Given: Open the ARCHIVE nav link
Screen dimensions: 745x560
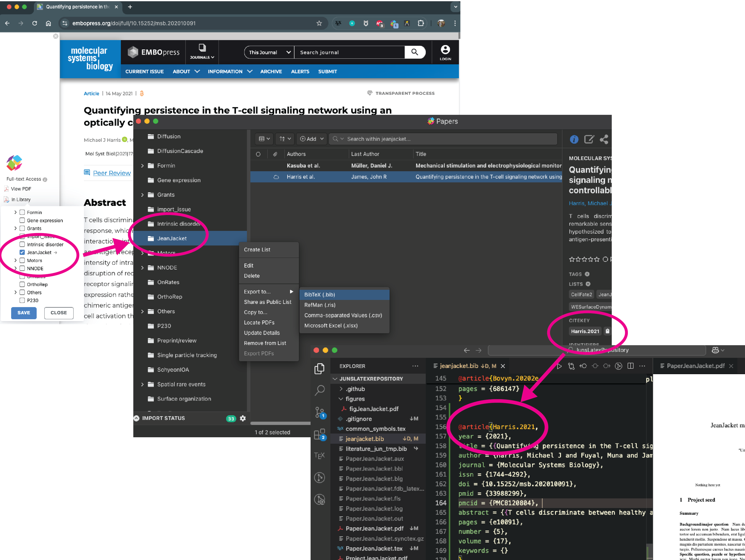Looking at the screenshot, I should pyautogui.click(x=271, y=71).
